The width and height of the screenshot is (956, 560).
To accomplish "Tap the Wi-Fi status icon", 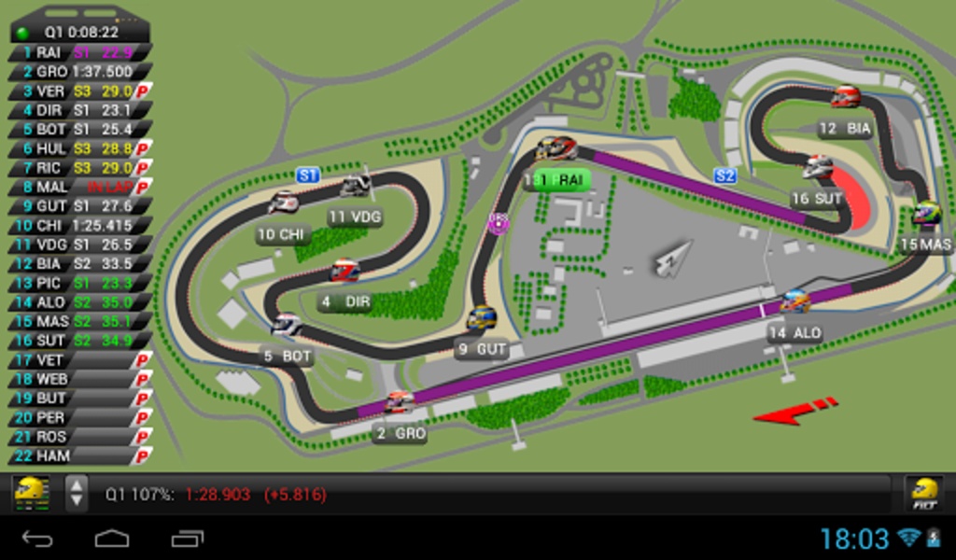I will pos(909,538).
